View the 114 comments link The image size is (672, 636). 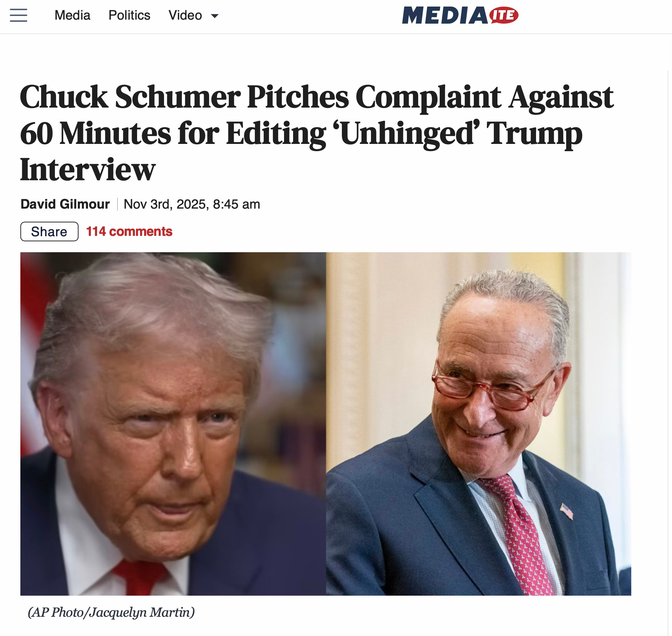(129, 232)
